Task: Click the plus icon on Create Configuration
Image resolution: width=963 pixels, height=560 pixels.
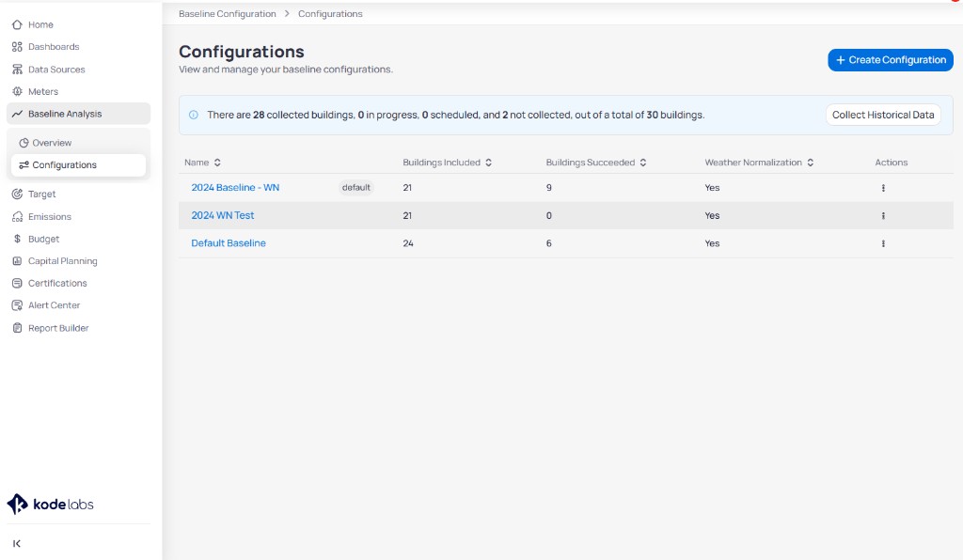Action: click(841, 60)
